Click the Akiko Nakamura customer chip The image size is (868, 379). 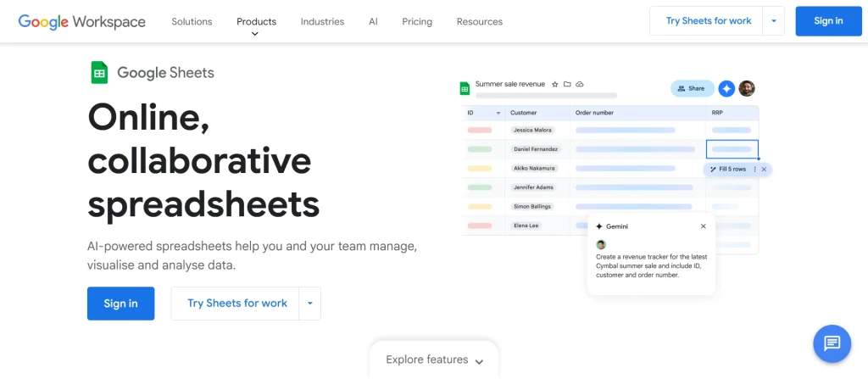click(x=534, y=168)
